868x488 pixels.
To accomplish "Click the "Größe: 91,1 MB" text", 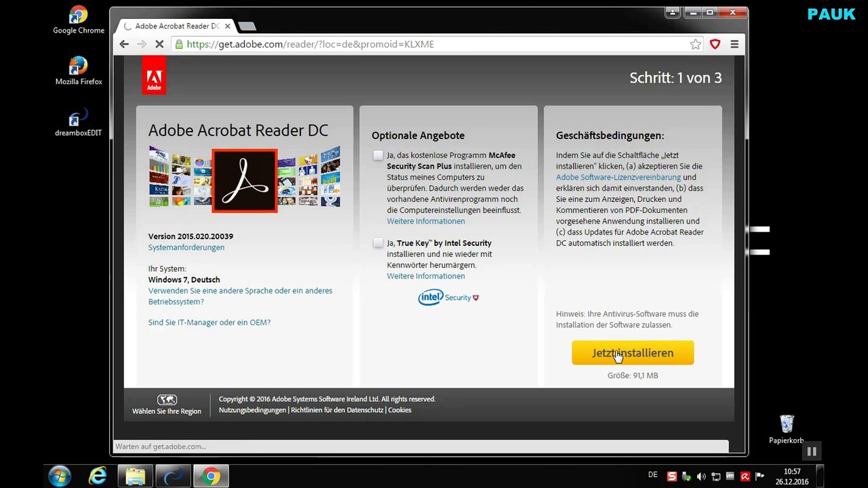I will pyautogui.click(x=633, y=375).
